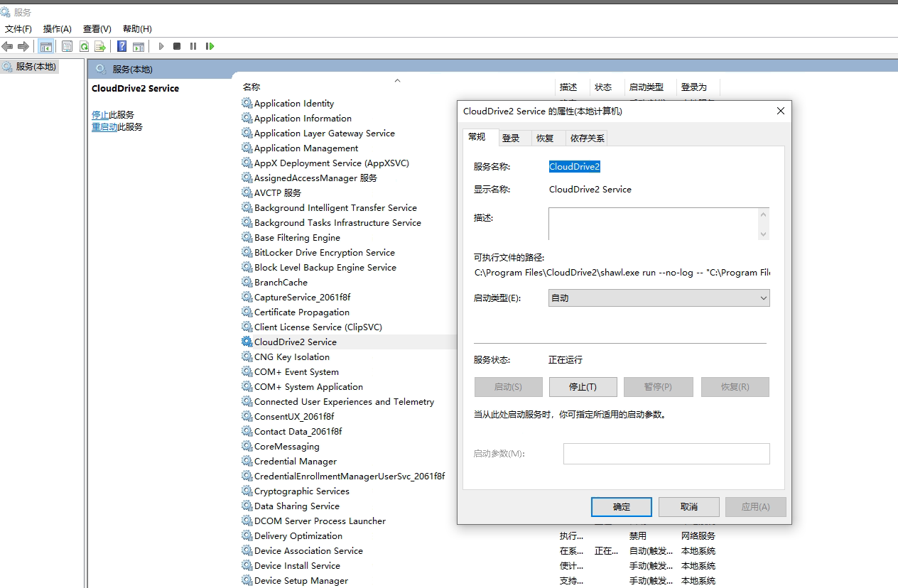Image resolution: width=898 pixels, height=588 pixels.
Task: Open the Action menu
Action: pyautogui.click(x=57, y=29)
